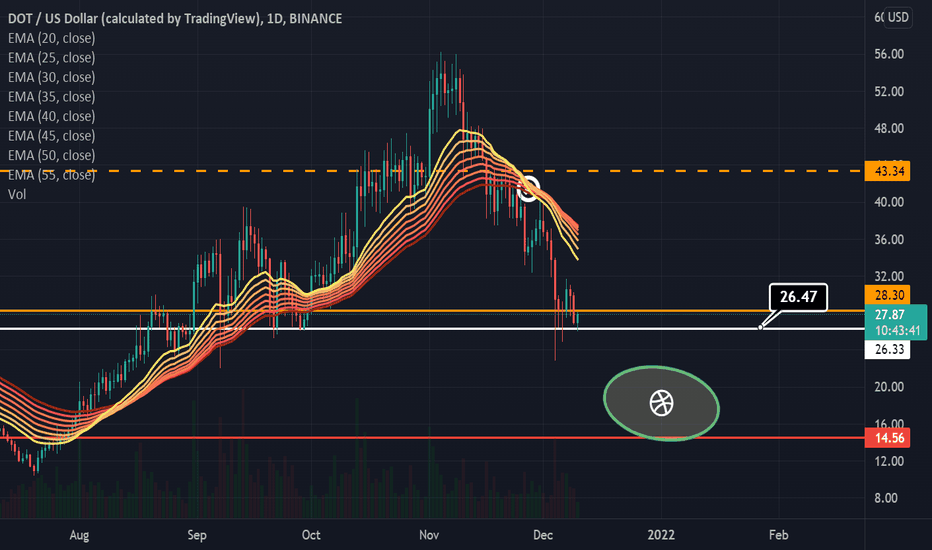Screen dimensions: 932x550
Task: Select the EMA (20, close) indicator label
Action: pyautogui.click(x=51, y=38)
